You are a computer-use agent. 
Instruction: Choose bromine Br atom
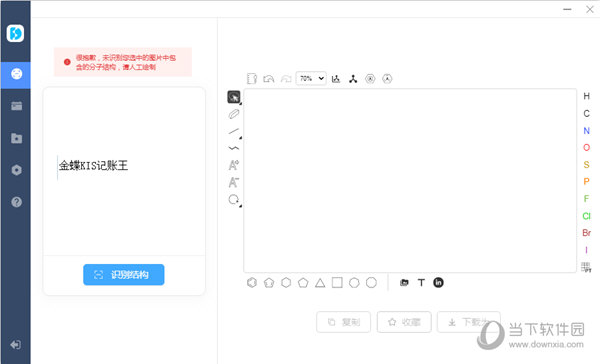click(586, 233)
